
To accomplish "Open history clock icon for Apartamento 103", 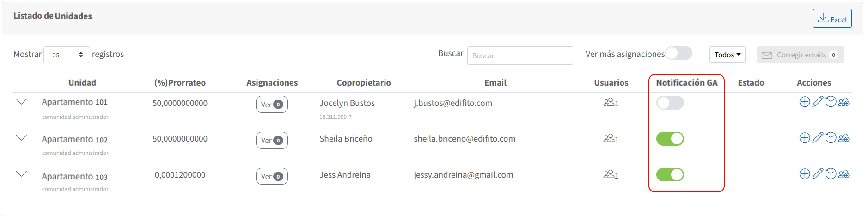I will 831,174.
